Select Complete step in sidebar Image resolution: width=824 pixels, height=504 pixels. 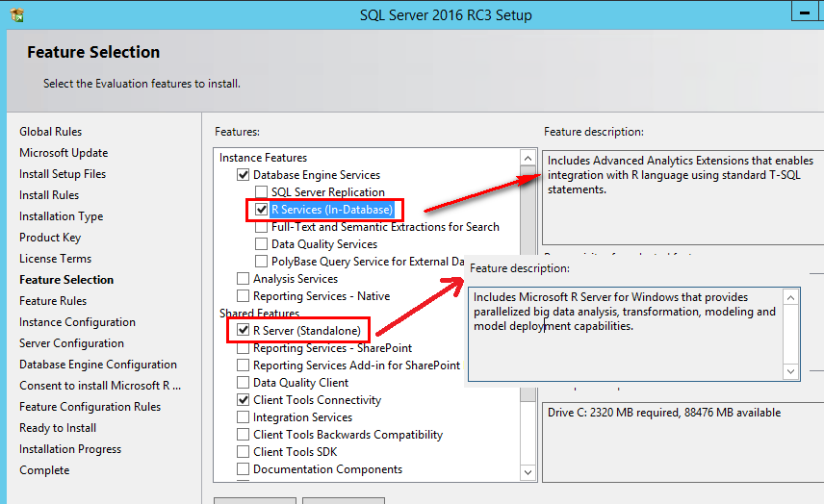point(44,470)
